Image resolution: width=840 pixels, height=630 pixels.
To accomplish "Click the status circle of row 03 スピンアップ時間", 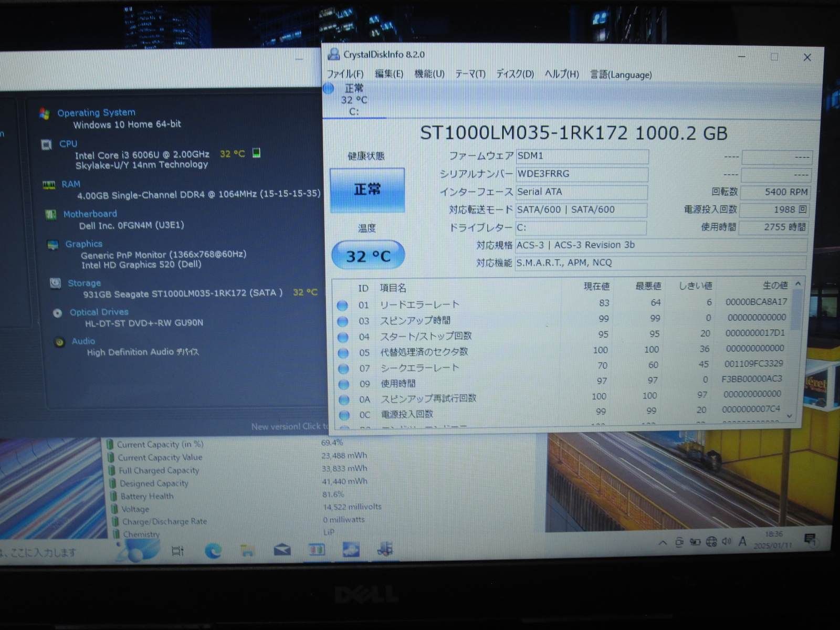I will [343, 321].
